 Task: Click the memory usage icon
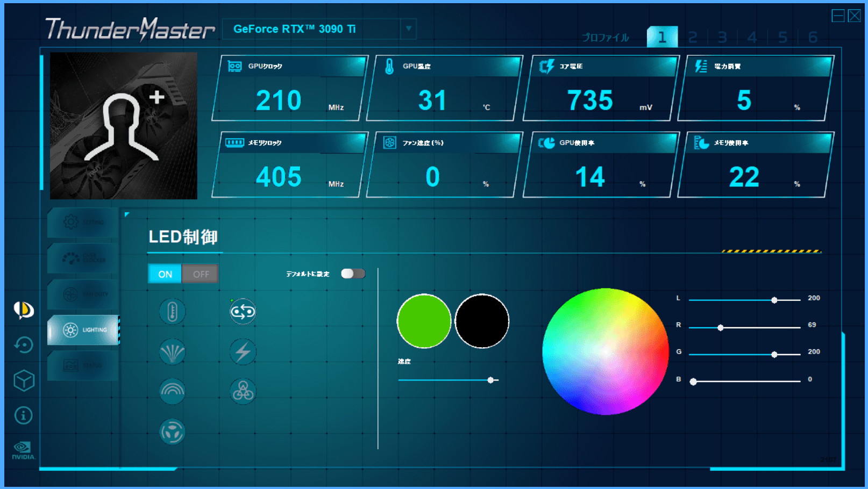pos(701,142)
